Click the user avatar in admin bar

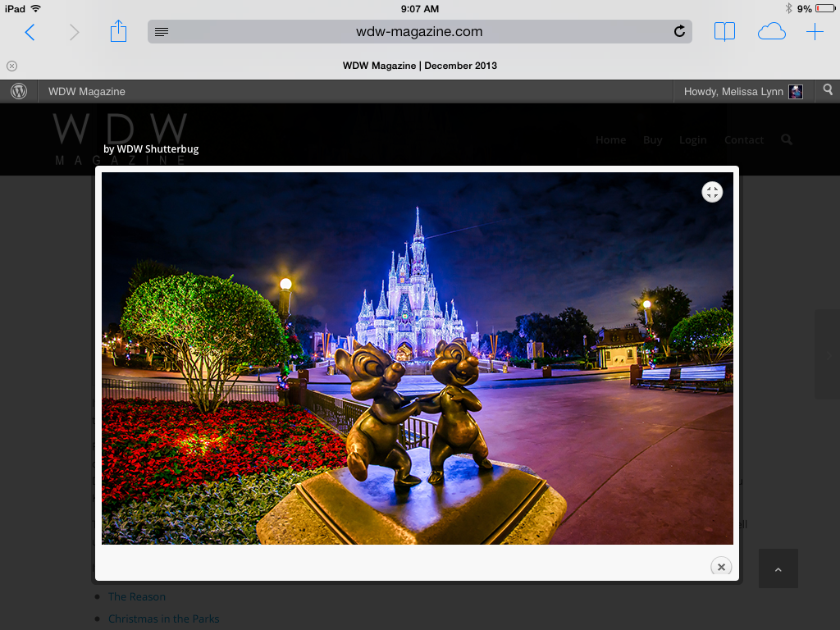point(796,92)
